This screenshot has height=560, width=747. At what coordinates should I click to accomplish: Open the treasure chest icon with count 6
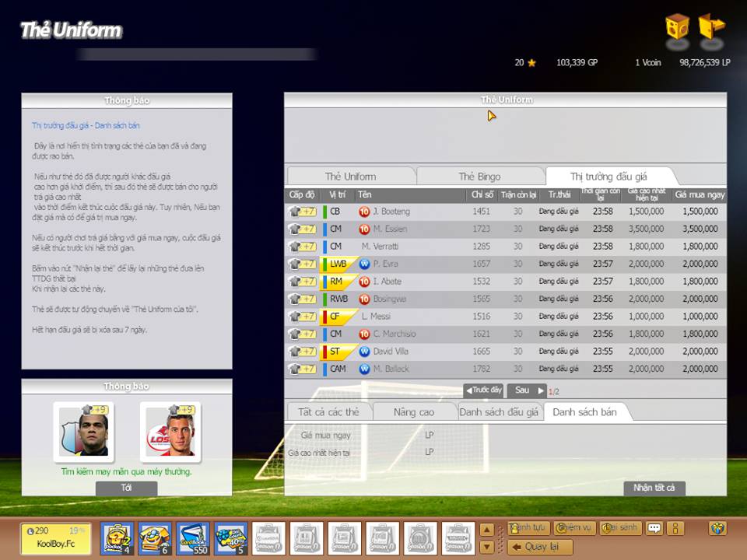tap(154, 538)
